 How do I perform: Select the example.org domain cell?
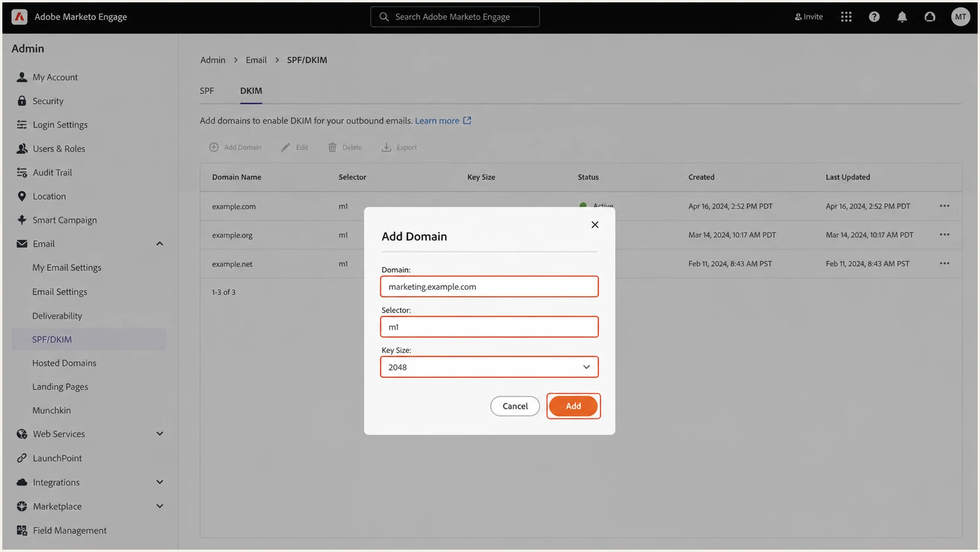coord(232,235)
